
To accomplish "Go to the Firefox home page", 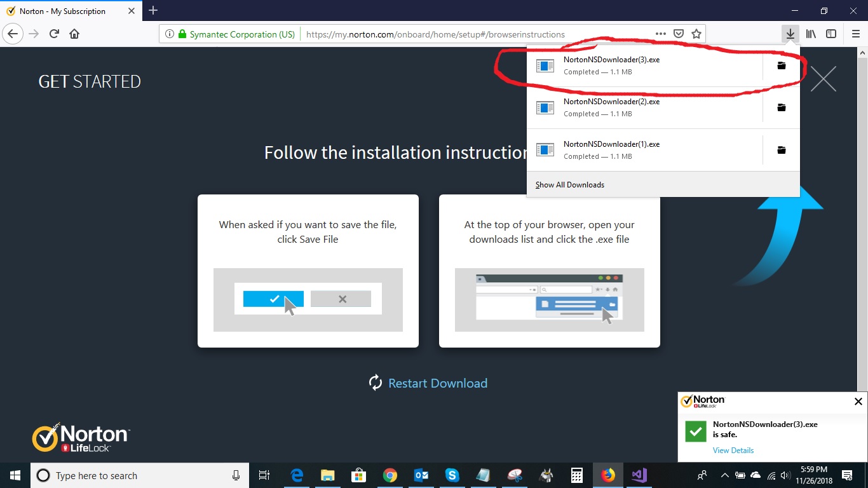I will tap(74, 34).
